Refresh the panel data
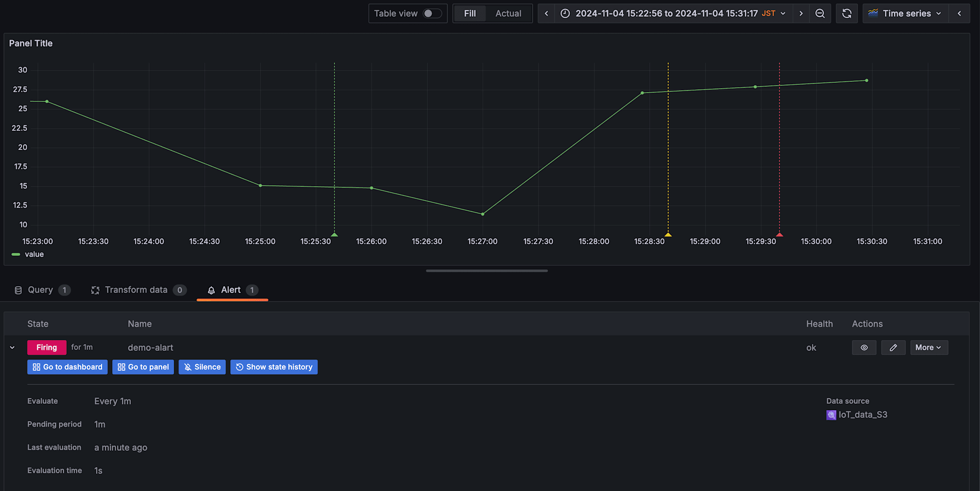Viewport: 980px width, 491px height. [847, 13]
